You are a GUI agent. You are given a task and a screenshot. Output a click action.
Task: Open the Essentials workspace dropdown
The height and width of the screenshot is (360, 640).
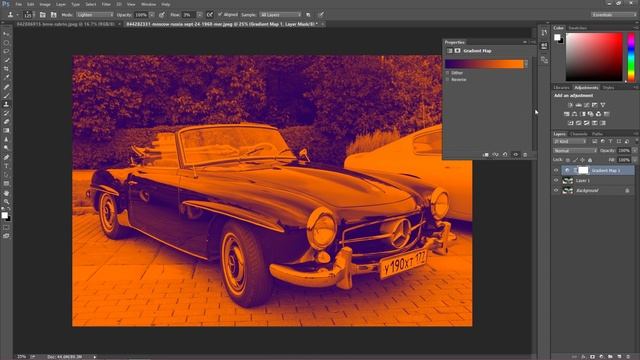point(613,15)
